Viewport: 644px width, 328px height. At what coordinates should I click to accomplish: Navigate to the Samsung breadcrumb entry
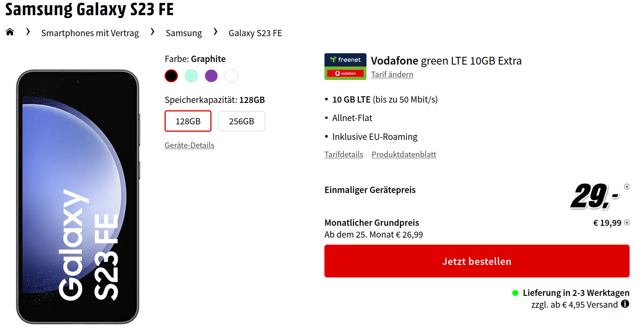click(183, 33)
